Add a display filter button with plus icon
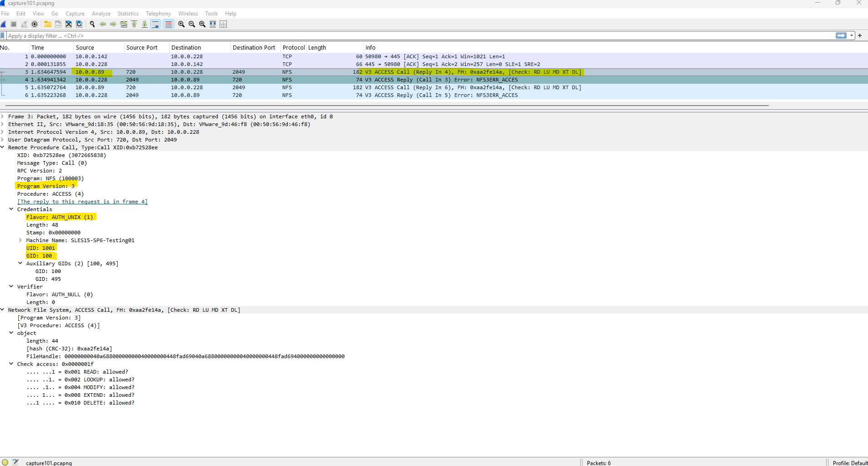This screenshot has height=466, width=868. click(x=860, y=35)
